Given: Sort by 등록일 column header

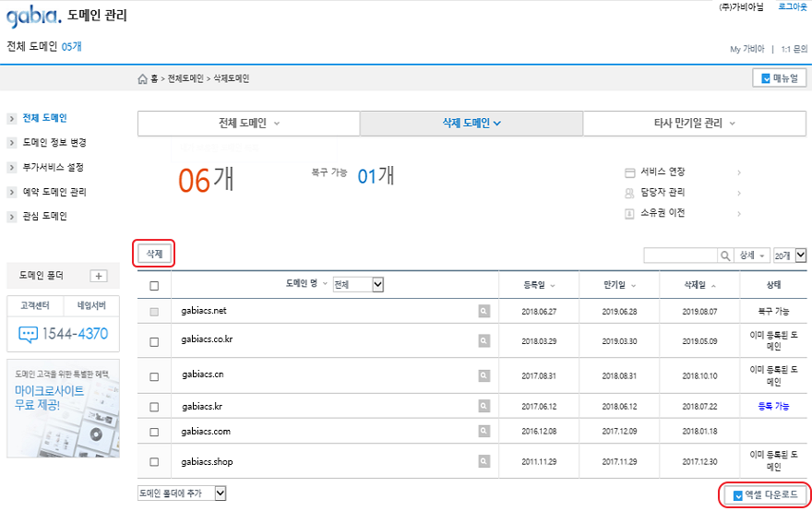Looking at the screenshot, I should (x=539, y=285).
